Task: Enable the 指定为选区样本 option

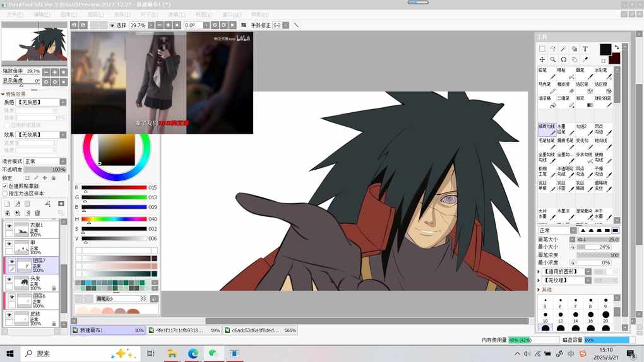Action: pyautogui.click(x=5, y=194)
